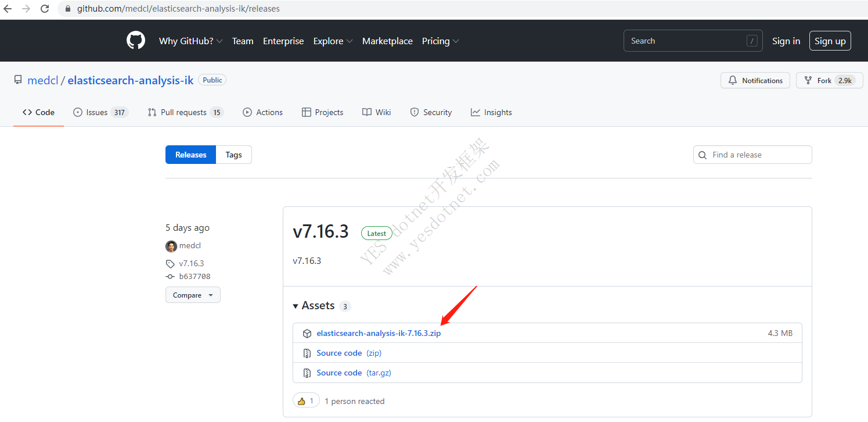Click the package icon next to the 7.16.3.zip asset
The image size is (868, 422).
tap(307, 334)
